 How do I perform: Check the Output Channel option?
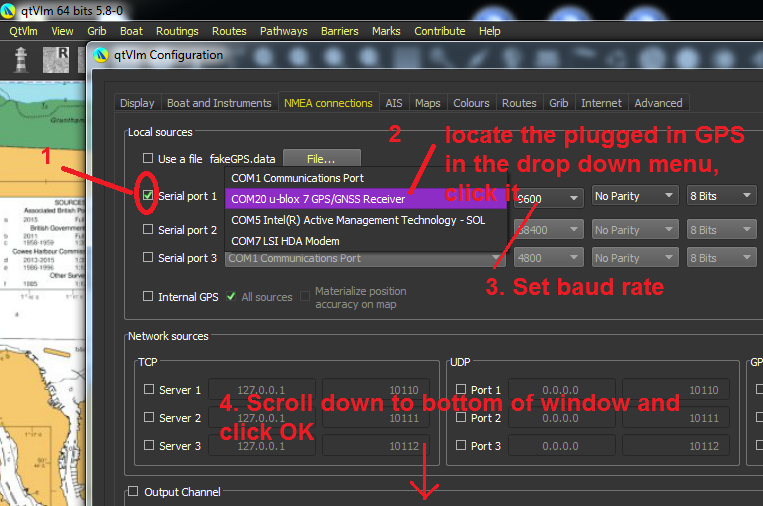134,492
